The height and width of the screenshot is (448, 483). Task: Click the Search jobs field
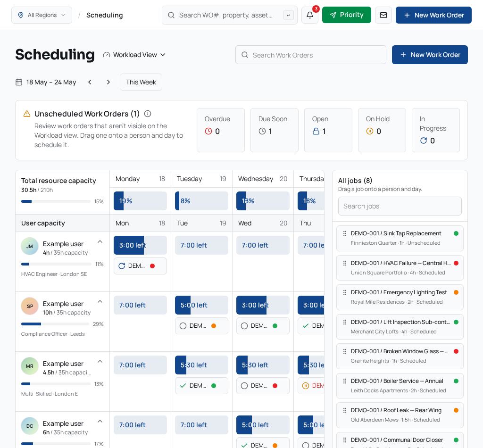point(400,206)
